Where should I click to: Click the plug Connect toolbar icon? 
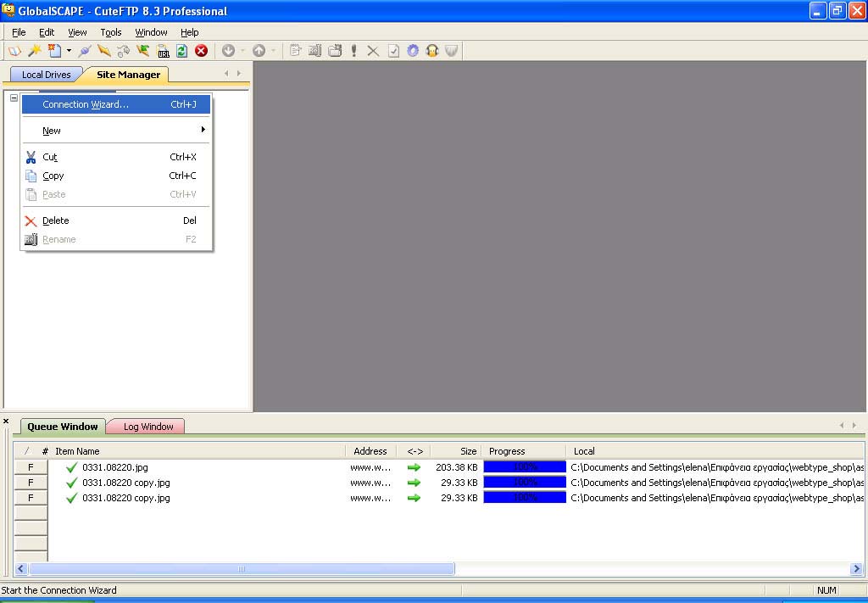[x=85, y=51]
